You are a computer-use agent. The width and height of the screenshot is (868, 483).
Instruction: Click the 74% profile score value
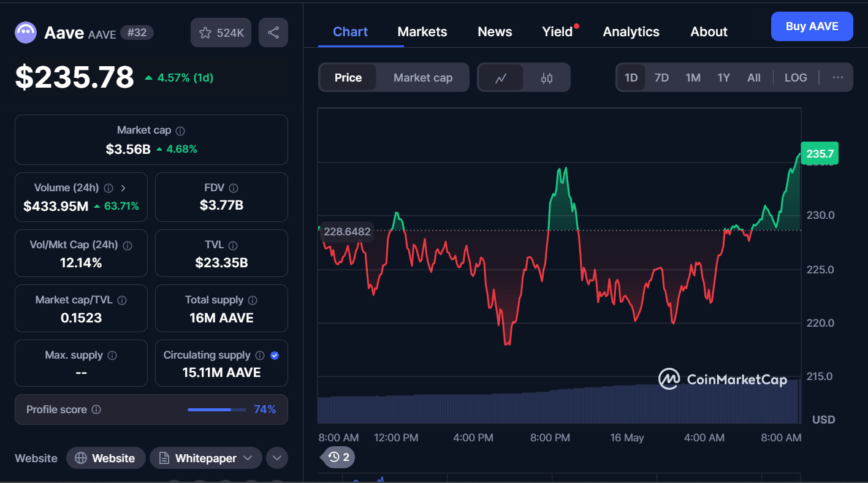265,409
